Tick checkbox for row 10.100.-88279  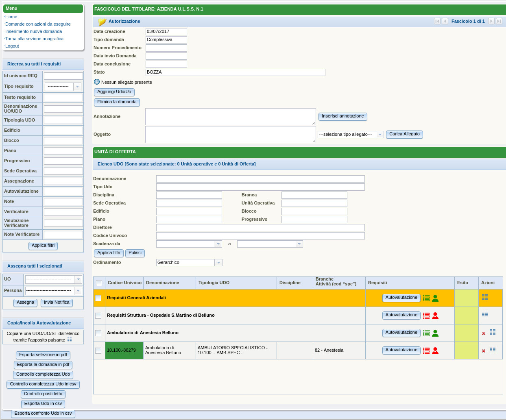click(x=98, y=350)
